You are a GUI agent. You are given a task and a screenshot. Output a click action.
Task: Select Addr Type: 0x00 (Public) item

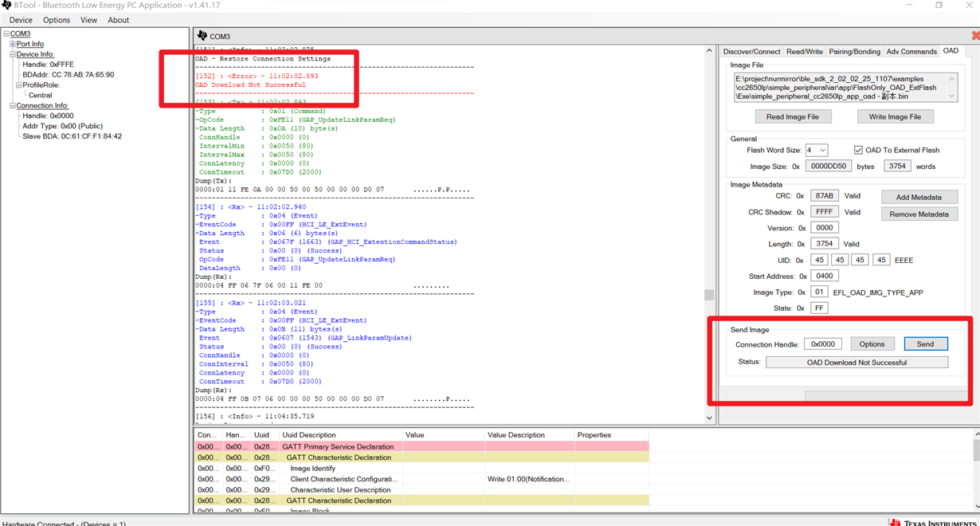62,126
